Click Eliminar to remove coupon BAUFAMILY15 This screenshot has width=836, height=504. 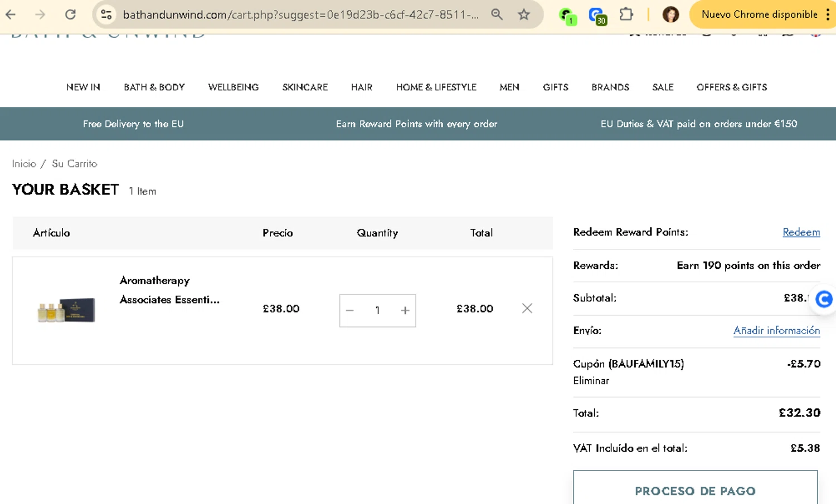click(591, 381)
